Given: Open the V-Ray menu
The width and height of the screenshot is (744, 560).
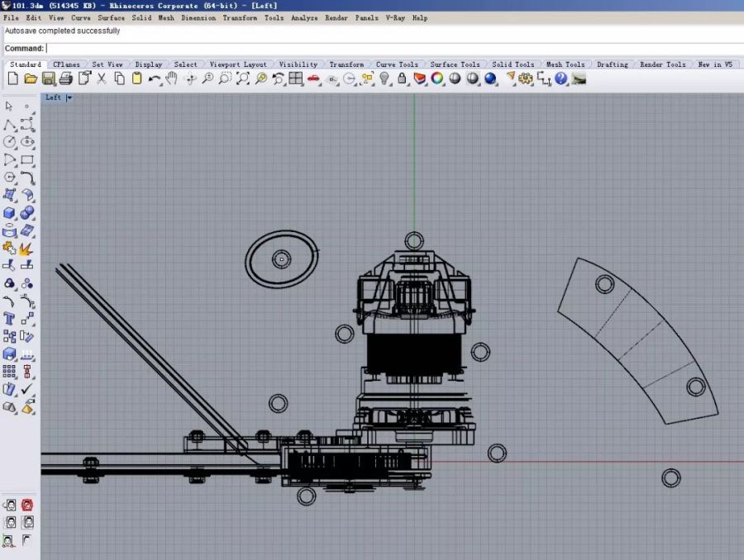Looking at the screenshot, I should pos(395,17).
